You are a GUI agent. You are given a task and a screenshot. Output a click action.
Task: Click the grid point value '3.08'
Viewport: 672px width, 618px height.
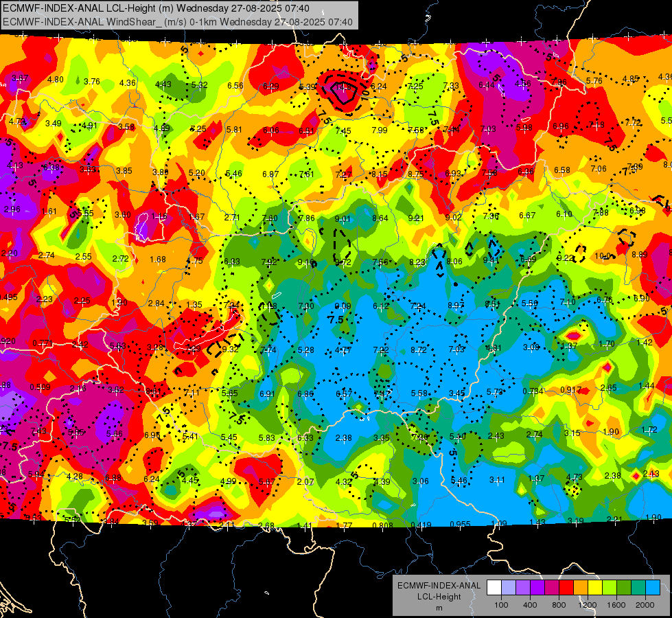[531, 347]
